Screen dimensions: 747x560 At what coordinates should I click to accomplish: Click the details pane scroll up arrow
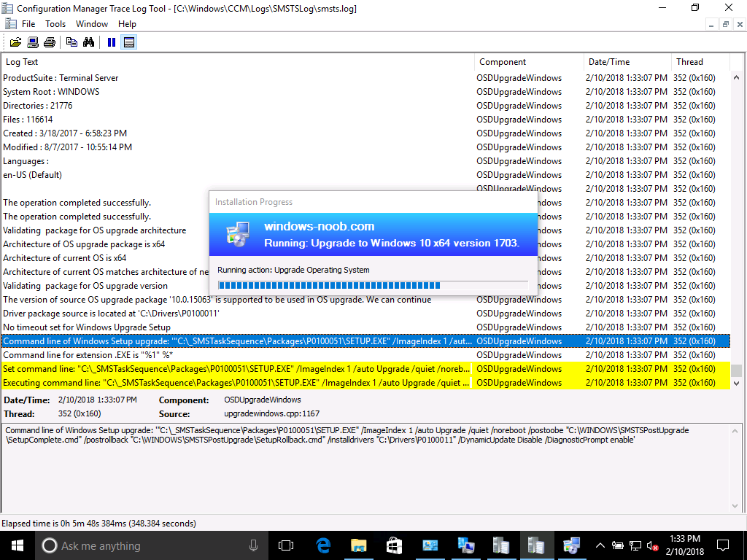click(735, 430)
